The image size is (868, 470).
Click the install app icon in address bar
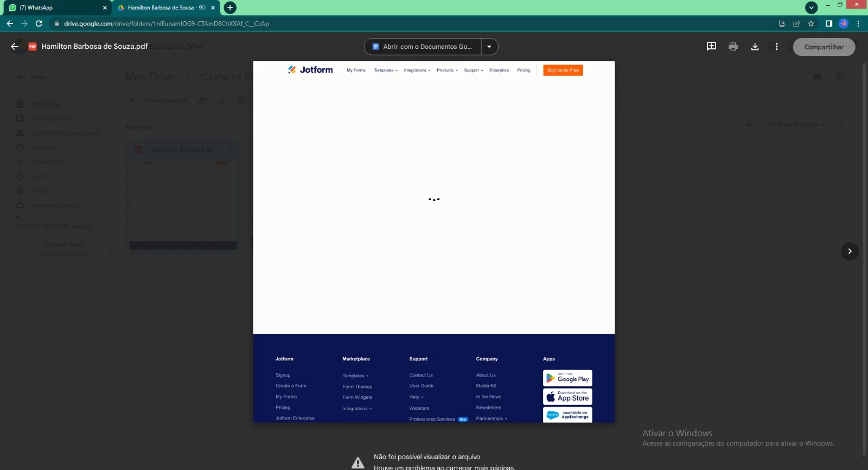[782, 23]
